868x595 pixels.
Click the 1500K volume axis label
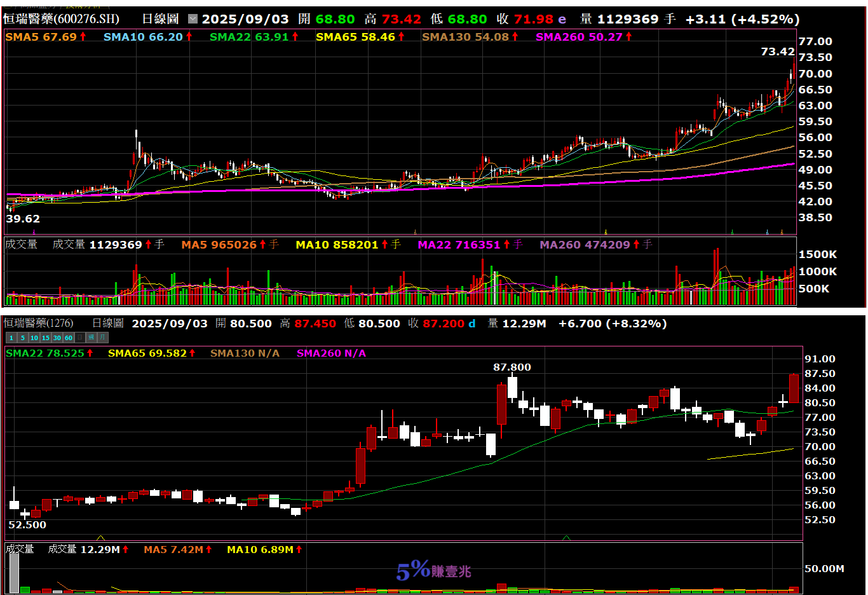pyautogui.click(x=818, y=254)
